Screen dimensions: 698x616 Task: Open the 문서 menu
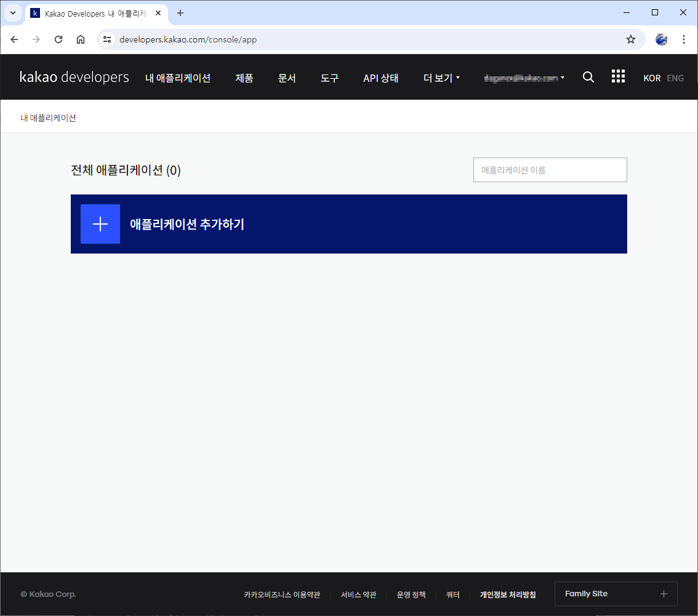(x=287, y=78)
